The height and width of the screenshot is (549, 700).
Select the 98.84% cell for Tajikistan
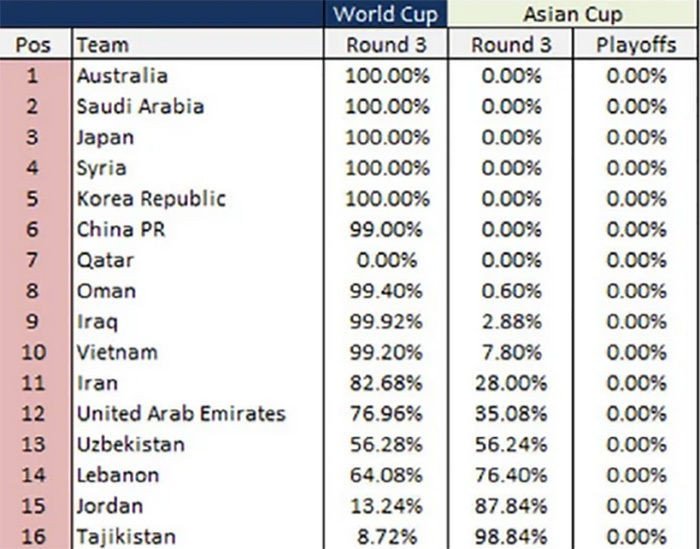pos(510,537)
